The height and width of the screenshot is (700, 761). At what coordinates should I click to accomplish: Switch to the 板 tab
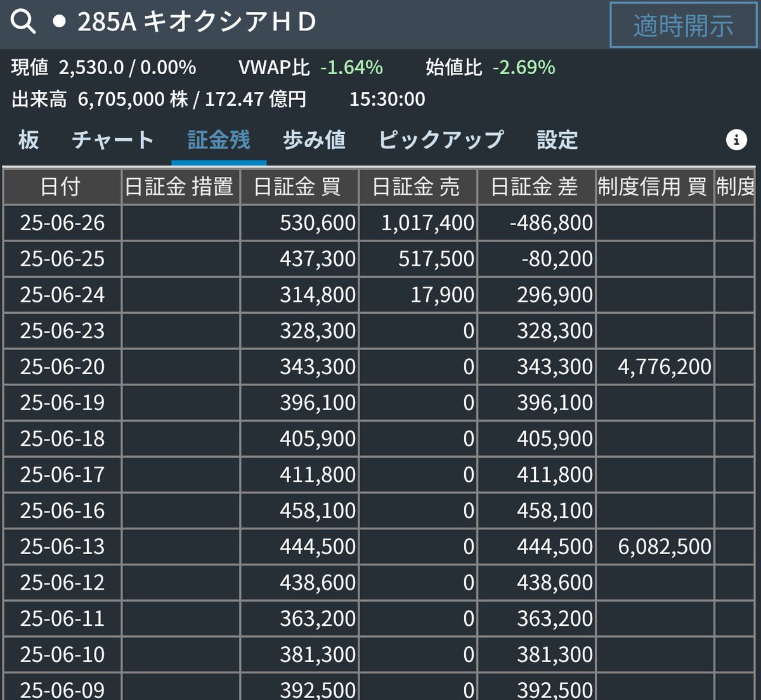click(x=29, y=139)
